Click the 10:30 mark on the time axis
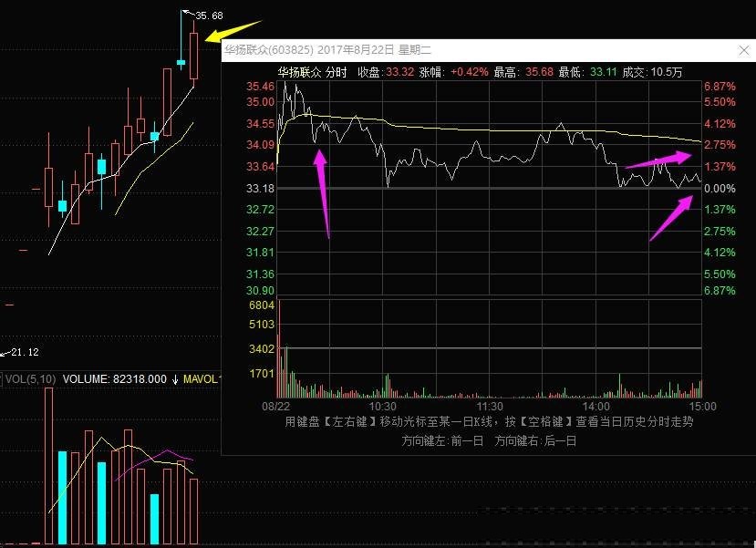 382,405
